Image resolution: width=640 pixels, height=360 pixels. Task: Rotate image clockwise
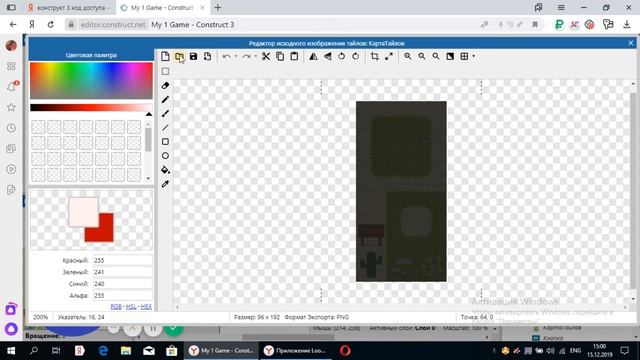click(x=356, y=56)
